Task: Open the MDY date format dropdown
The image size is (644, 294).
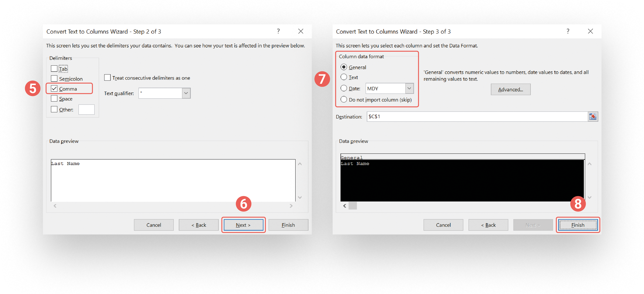Action: coord(409,88)
